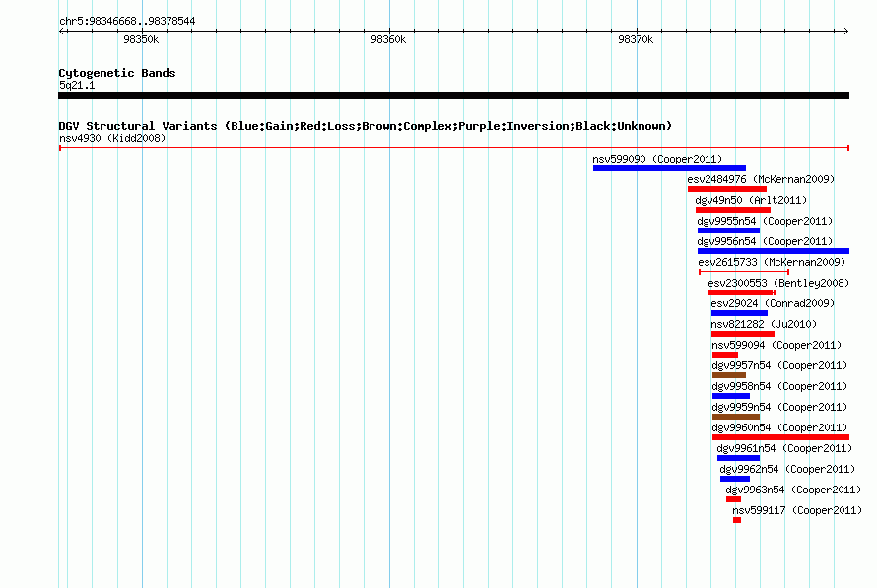Select the blue dgv9961n54 gain bar
The height and width of the screenshot is (588, 877).
point(739,458)
